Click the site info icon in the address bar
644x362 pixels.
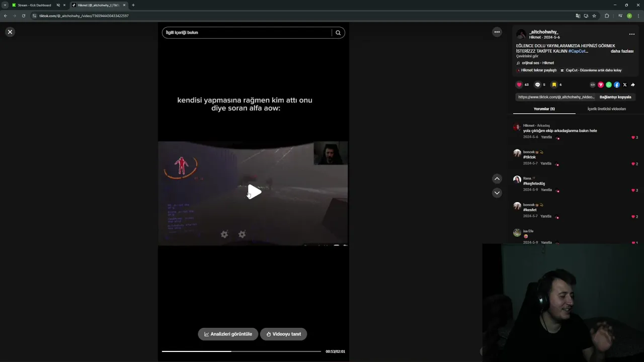tap(34, 16)
